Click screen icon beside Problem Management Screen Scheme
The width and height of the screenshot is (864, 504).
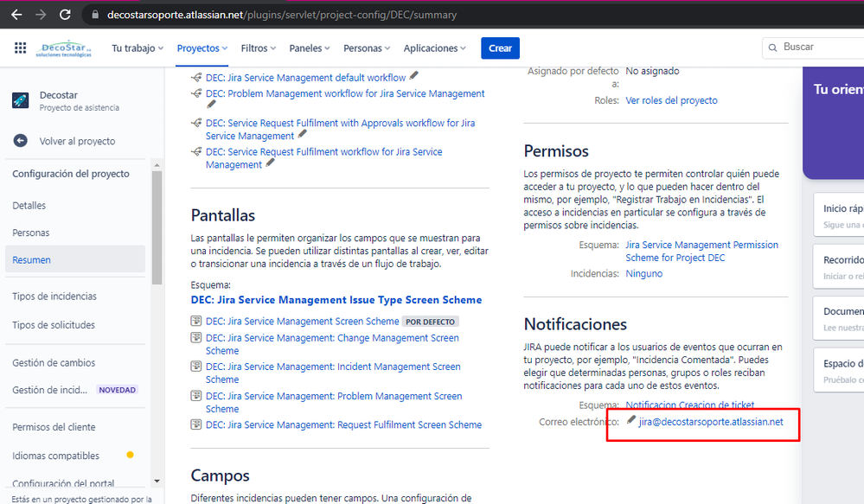pyautogui.click(x=195, y=395)
